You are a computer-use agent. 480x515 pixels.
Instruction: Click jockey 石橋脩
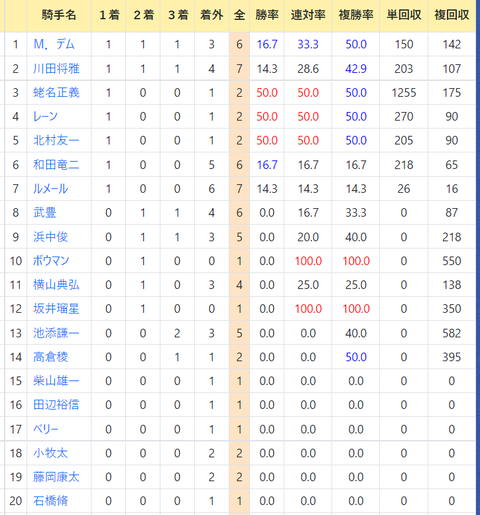coord(51,501)
